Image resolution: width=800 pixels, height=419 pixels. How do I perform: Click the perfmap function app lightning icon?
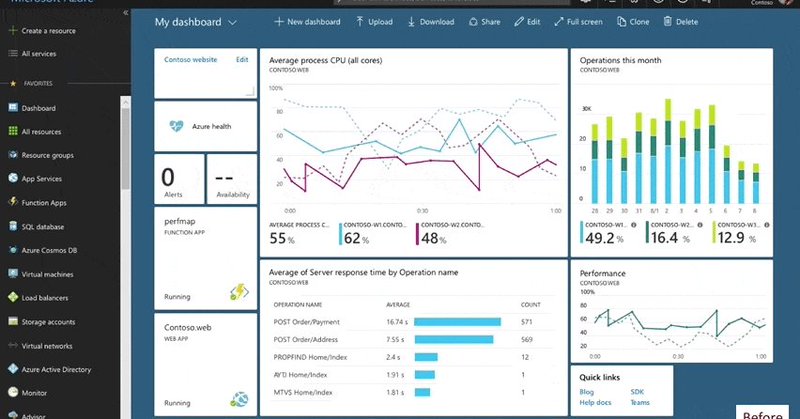tap(239, 292)
